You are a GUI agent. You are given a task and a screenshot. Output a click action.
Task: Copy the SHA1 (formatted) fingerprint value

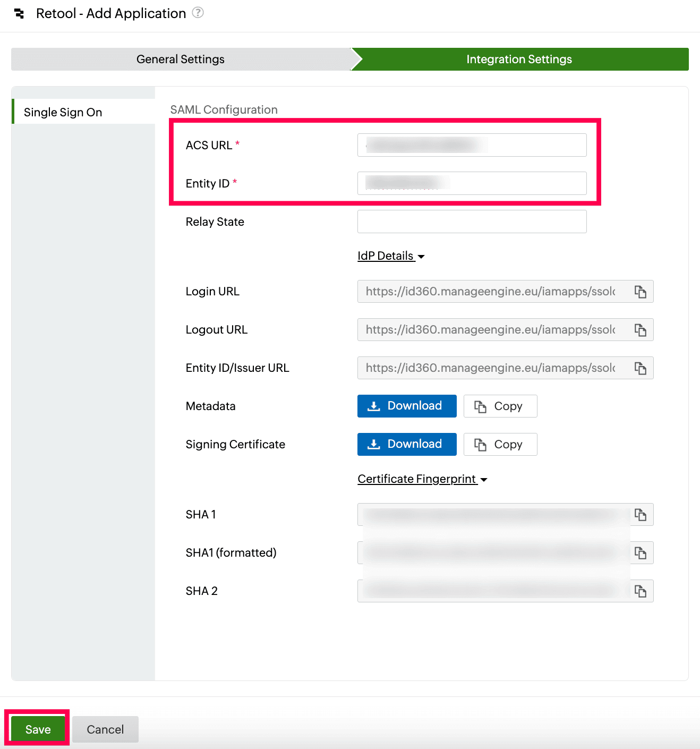click(x=641, y=552)
